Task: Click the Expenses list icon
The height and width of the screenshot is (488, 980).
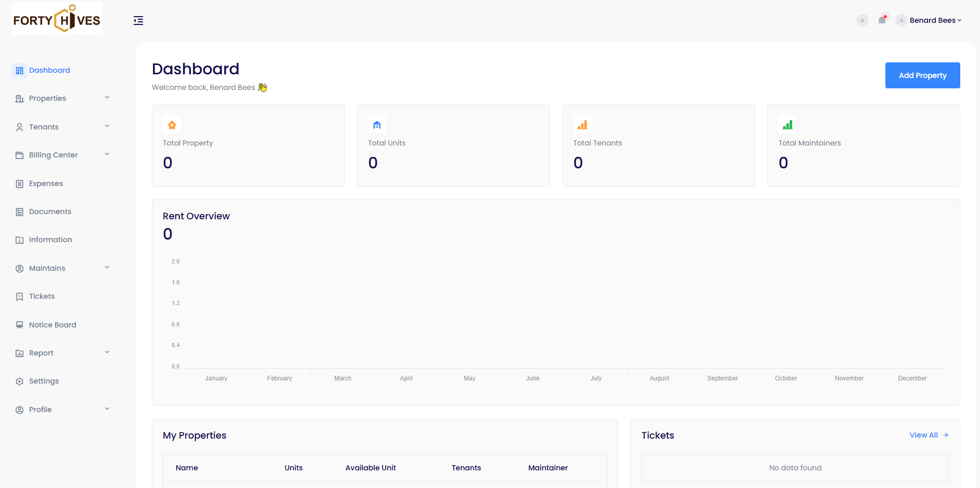Action: click(x=19, y=183)
